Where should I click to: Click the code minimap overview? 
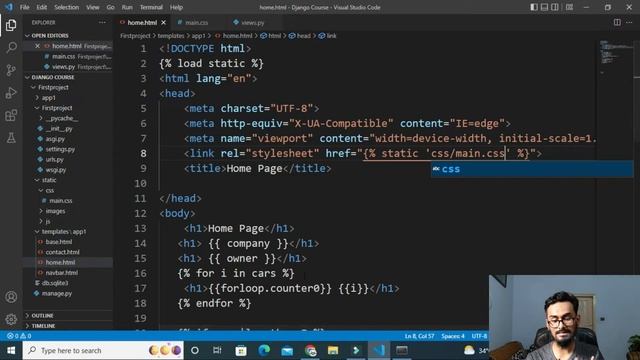[615, 57]
